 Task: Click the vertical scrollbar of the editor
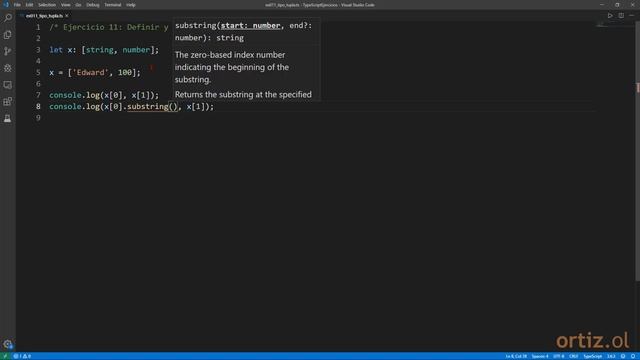(x=638, y=151)
